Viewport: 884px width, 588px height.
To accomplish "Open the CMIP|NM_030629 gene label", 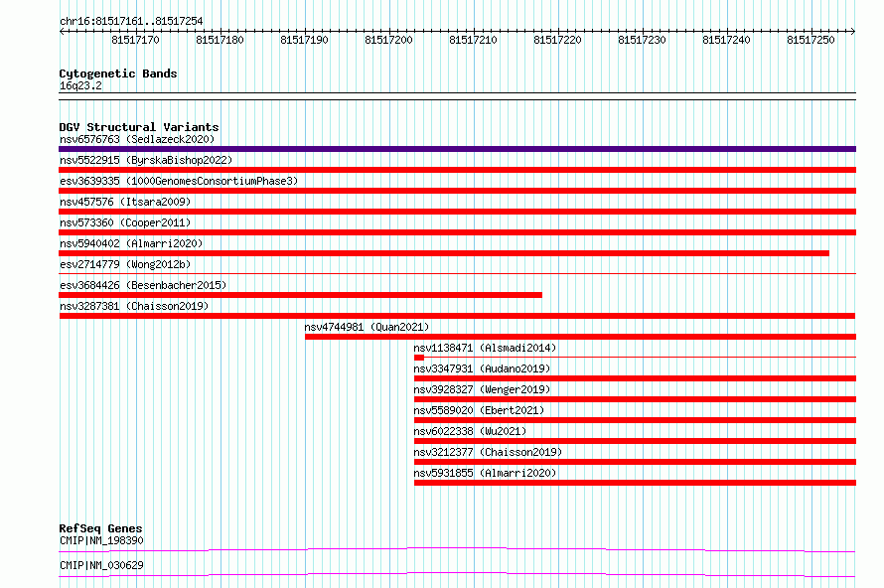I will [x=101, y=565].
